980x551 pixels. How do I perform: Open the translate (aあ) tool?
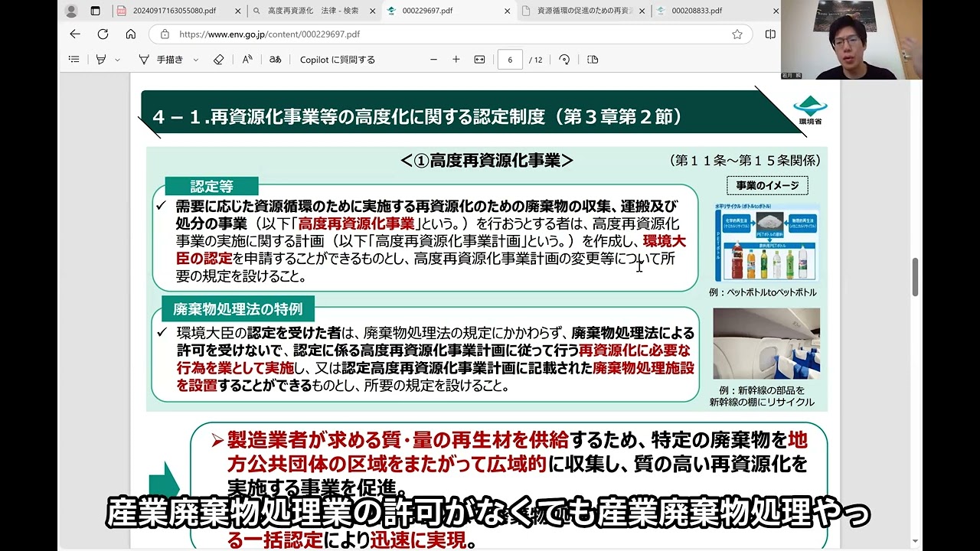(x=276, y=60)
